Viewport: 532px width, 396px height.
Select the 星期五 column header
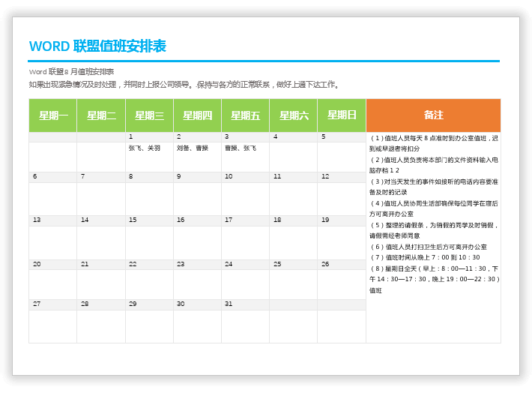[245, 115]
